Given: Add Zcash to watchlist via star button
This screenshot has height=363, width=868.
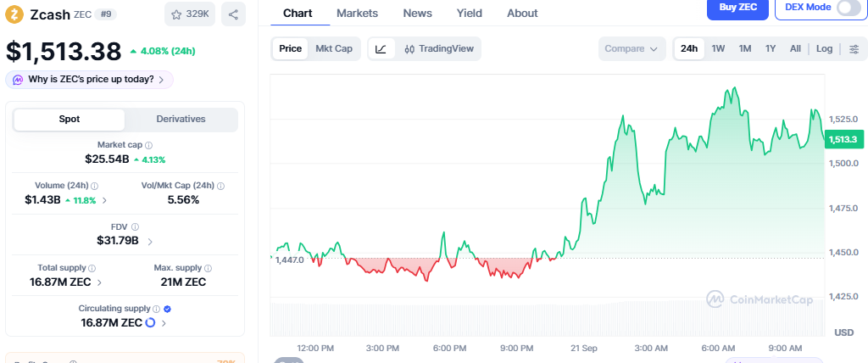Looking at the screenshot, I should pyautogui.click(x=190, y=14).
